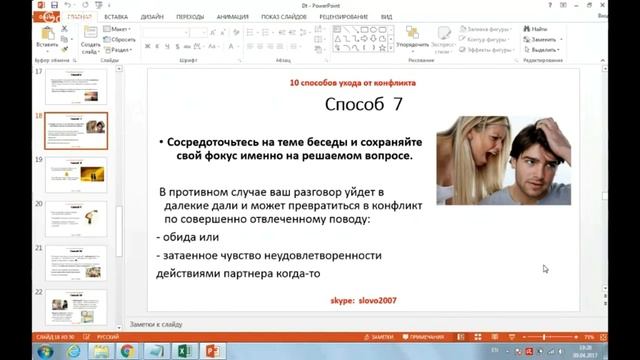Open the font size combo box
The width and height of the screenshot is (640, 360).
tap(198, 33)
